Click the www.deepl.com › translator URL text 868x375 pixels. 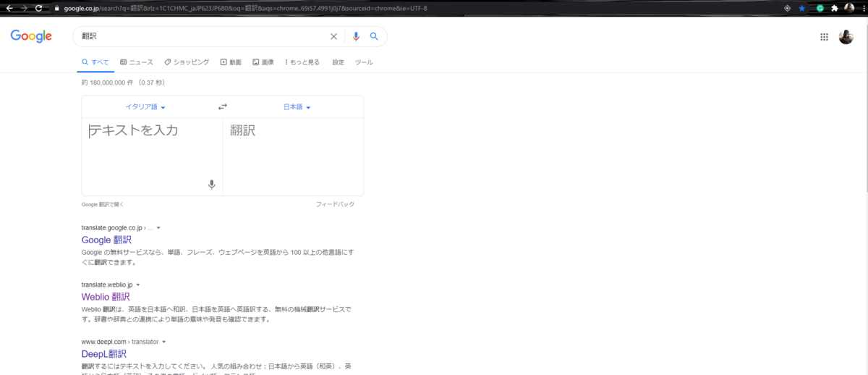[x=119, y=342]
